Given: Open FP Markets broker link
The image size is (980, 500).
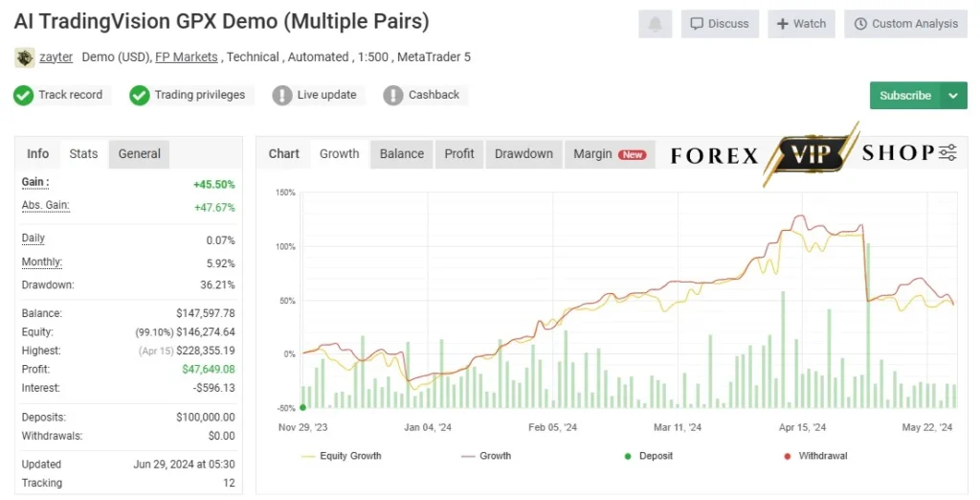Looking at the screenshot, I should coord(187,57).
